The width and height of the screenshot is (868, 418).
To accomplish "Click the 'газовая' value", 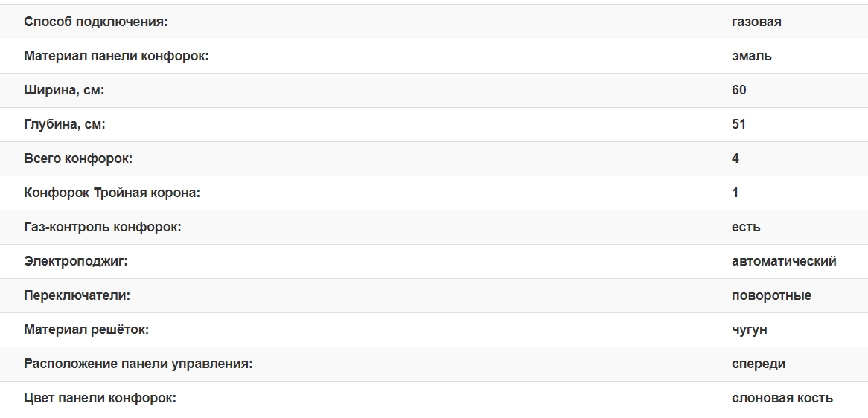I will tap(756, 22).
